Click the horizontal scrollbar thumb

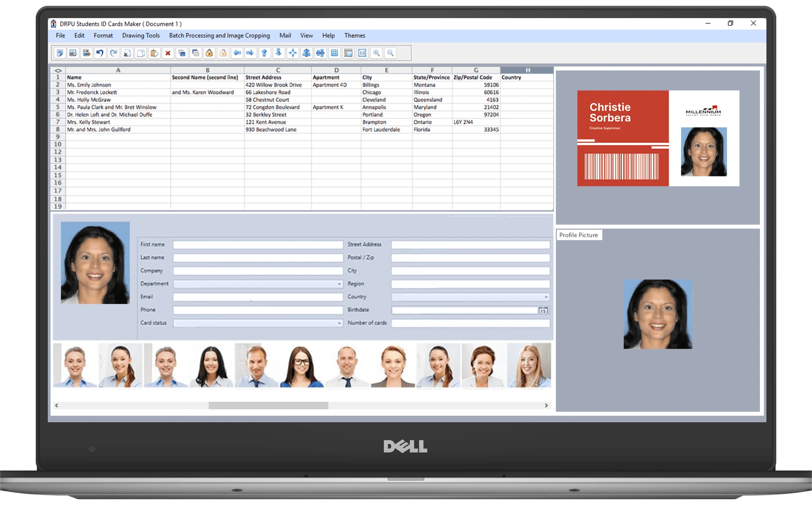click(268, 406)
